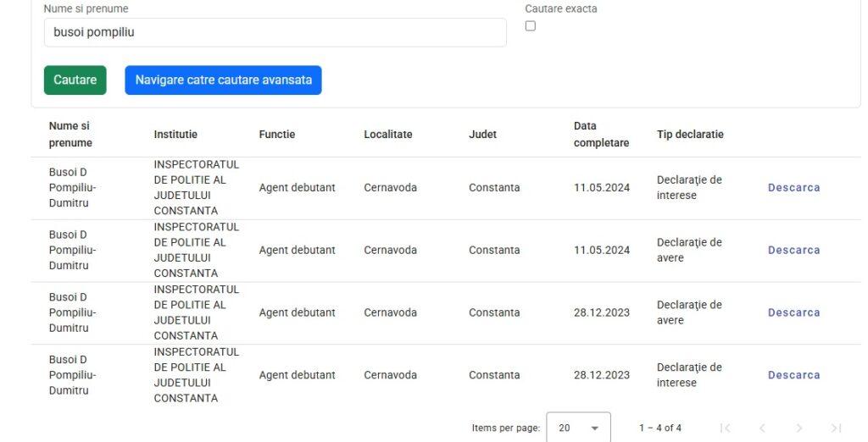The height and width of the screenshot is (442, 868).
Task: Toggle the Cautare exacta checkbox
Action: 531,26
